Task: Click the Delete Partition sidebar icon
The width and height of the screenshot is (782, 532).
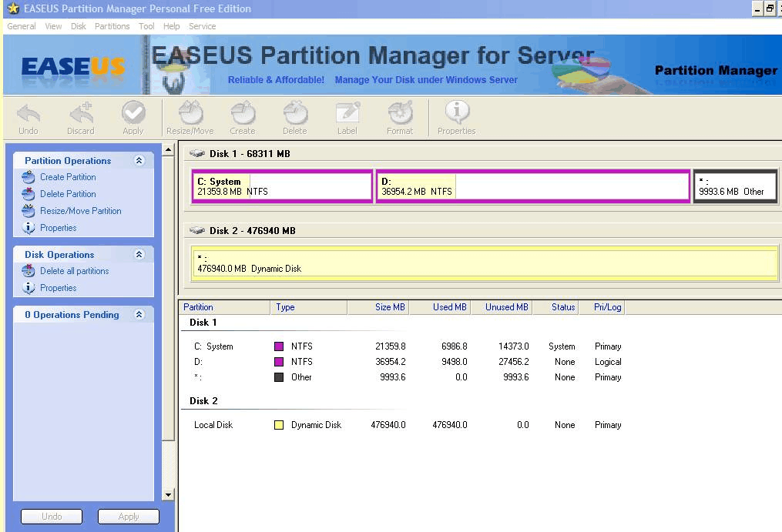Action: pos(29,194)
